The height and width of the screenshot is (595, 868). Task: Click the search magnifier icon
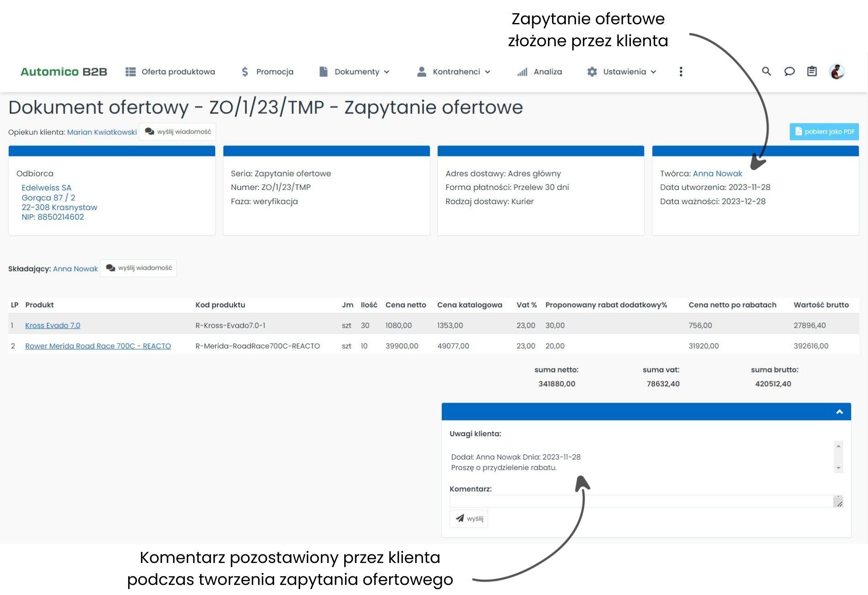(766, 71)
